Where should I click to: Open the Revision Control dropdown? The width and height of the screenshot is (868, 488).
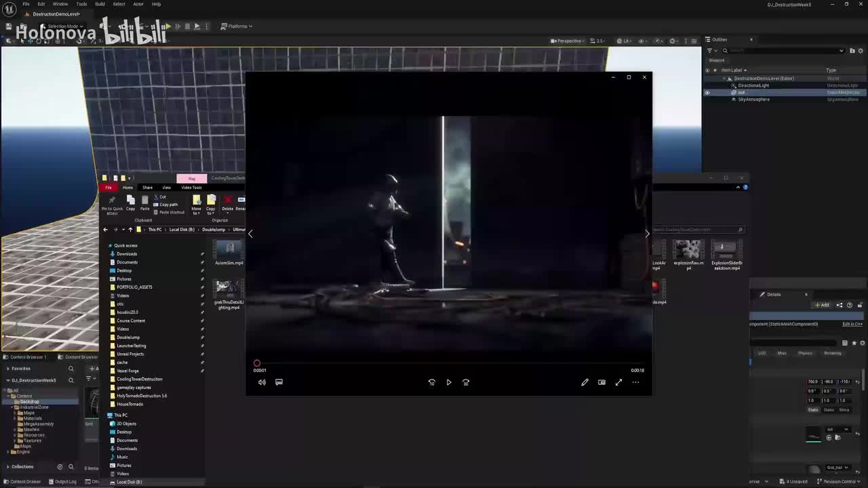pos(840,482)
